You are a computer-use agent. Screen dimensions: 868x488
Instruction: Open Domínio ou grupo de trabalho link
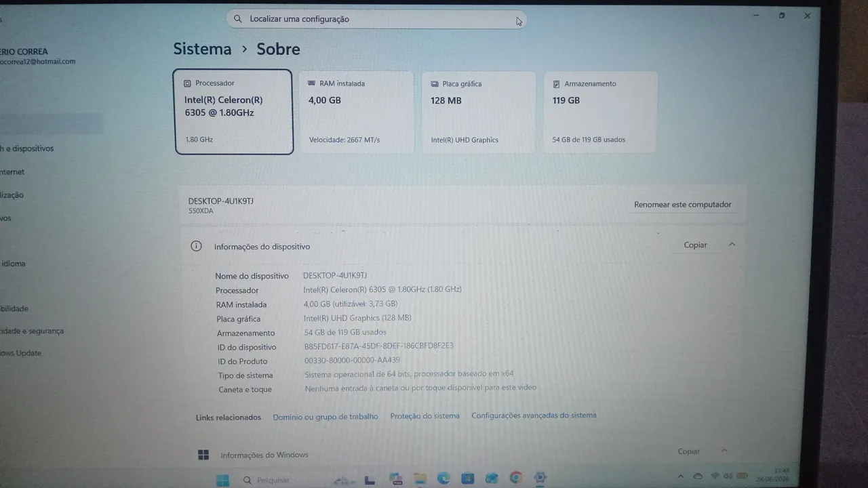(x=325, y=417)
